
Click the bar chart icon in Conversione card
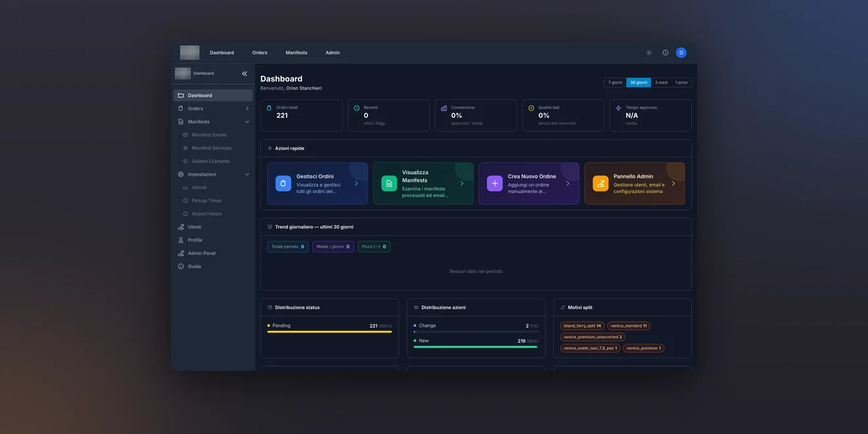[x=444, y=108]
